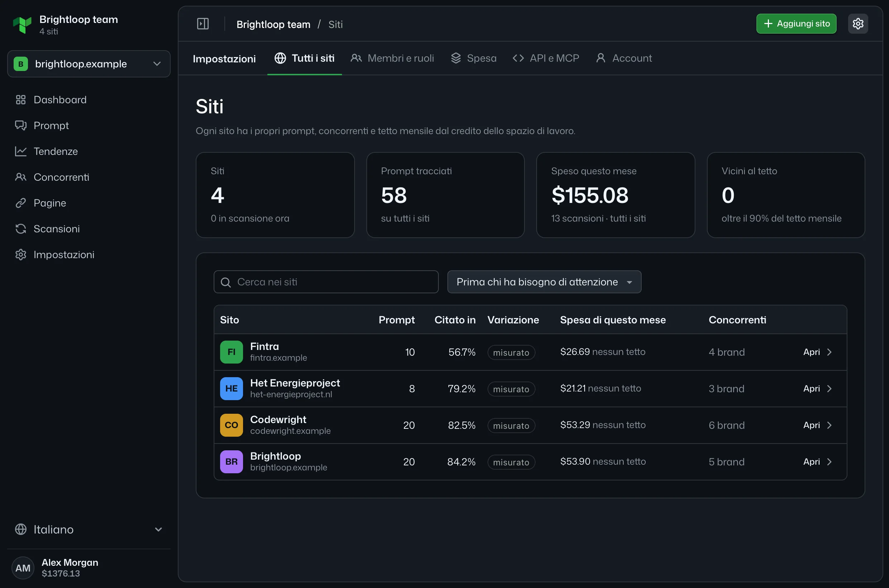Click the CO avatar for Codewright
This screenshot has height=588, width=889.
(231, 425)
